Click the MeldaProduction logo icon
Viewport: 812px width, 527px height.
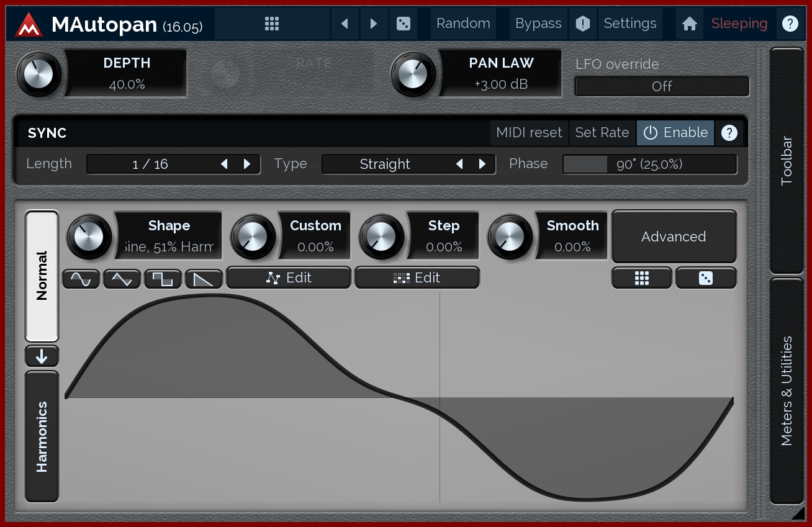[28, 24]
